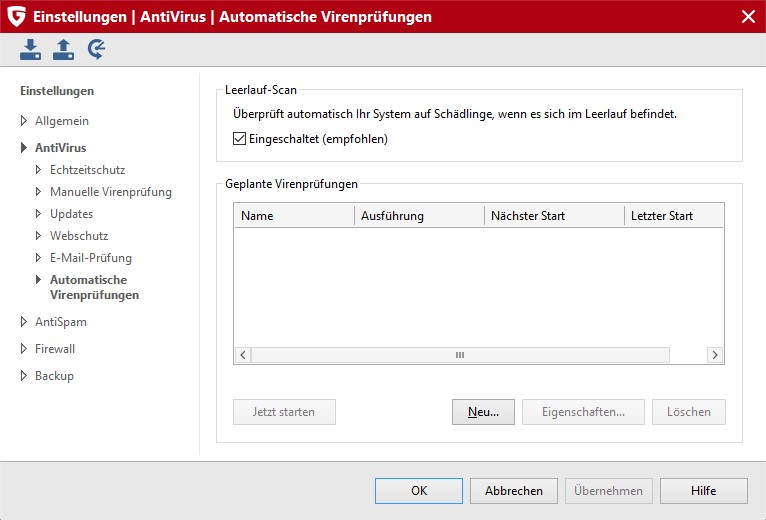The height and width of the screenshot is (520, 766).
Task: Click the Abbrechen button
Action: tap(513, 491)
